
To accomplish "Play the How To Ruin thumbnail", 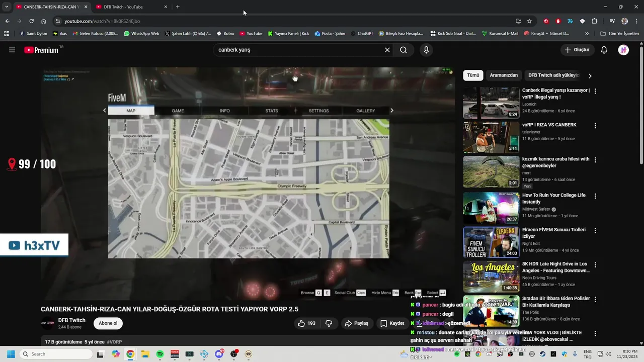I will [x=491, y=208].
